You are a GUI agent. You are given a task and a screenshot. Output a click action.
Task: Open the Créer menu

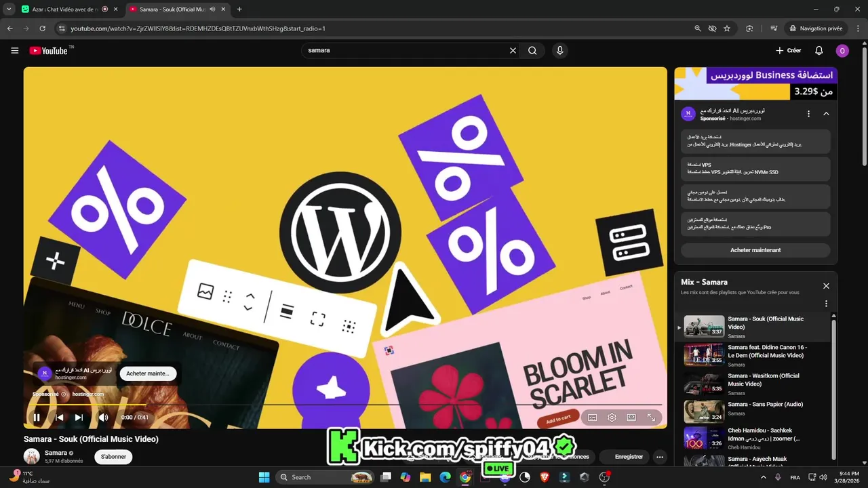pos(788,50)
